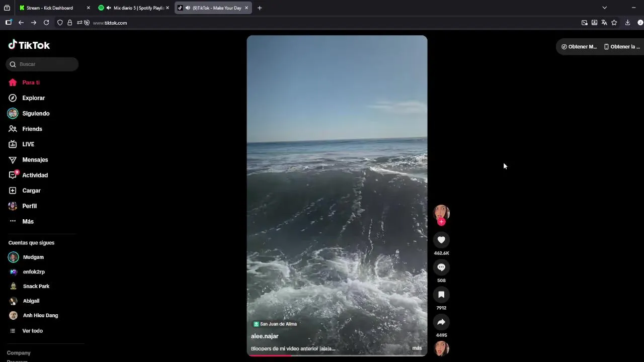The width and height of the screenshot is (644, 362).
Task: Open the Explorar compass page
Action: 26,98
